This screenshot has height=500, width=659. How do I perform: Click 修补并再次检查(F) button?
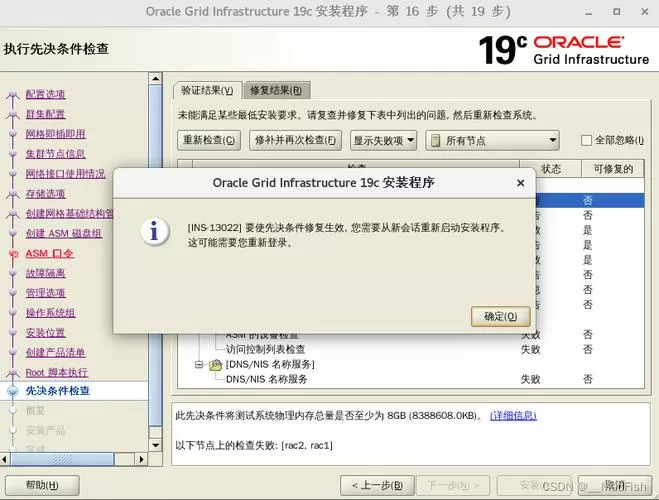click(295, 140)
